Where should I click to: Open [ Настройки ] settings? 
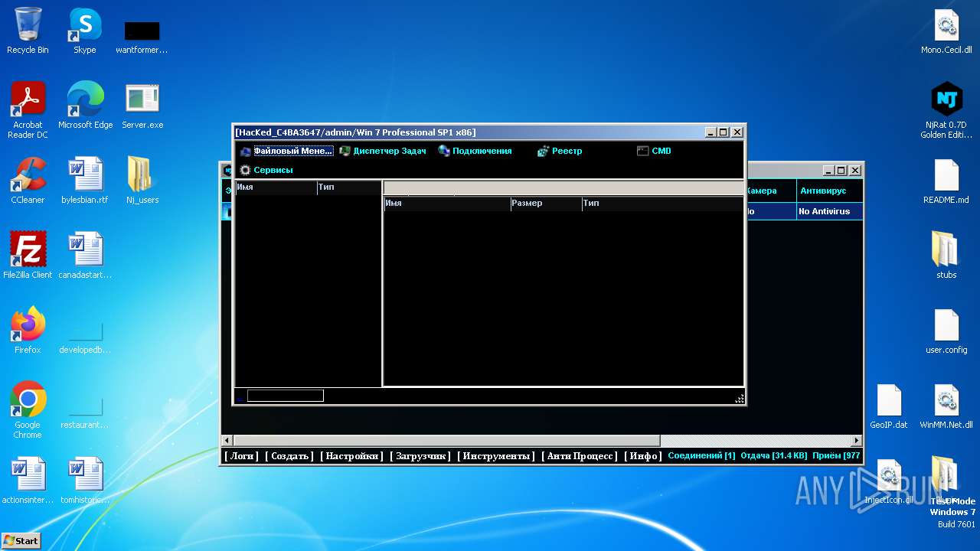351,456
